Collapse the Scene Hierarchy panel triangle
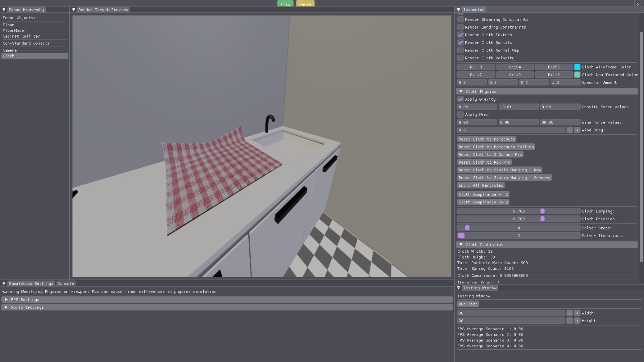 click(x=4, y=10)
